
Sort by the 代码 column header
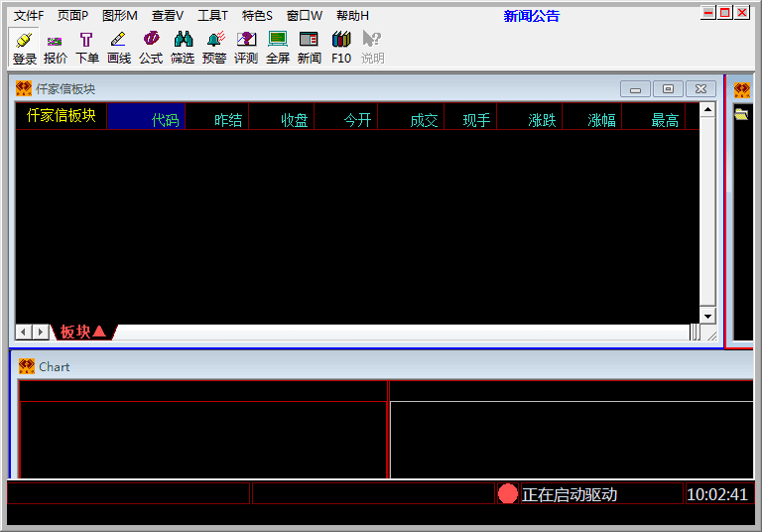165,120
